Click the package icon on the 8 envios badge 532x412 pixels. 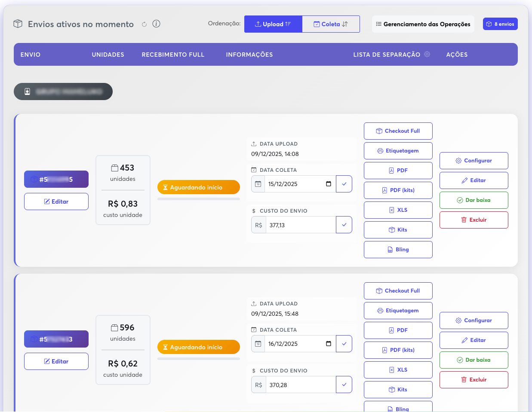489,24
